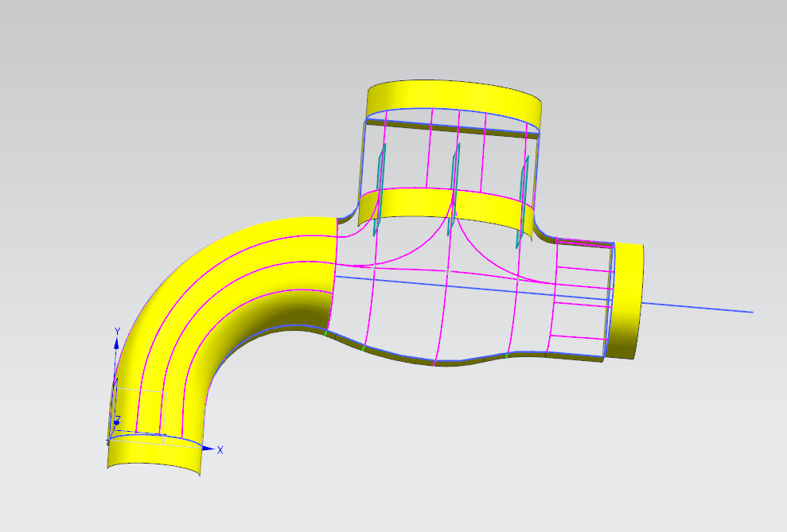Select the middle teal rib plate

[455, 179]
